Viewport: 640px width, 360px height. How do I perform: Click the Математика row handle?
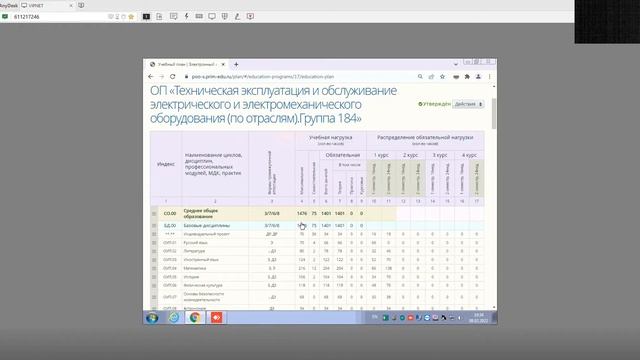(x=154, y=268)
